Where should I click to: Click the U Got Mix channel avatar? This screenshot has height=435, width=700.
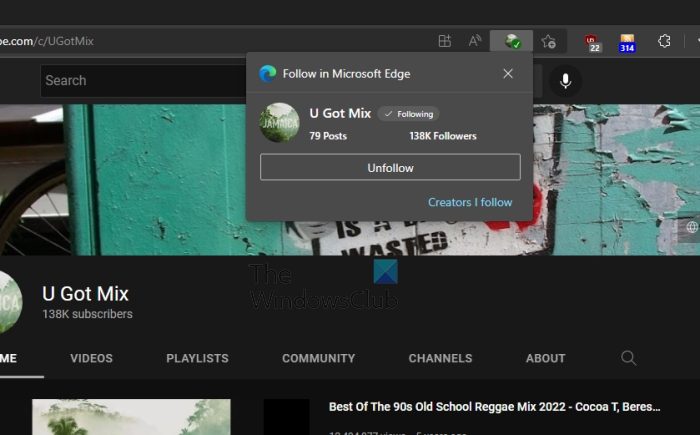(x=11, y=302)
